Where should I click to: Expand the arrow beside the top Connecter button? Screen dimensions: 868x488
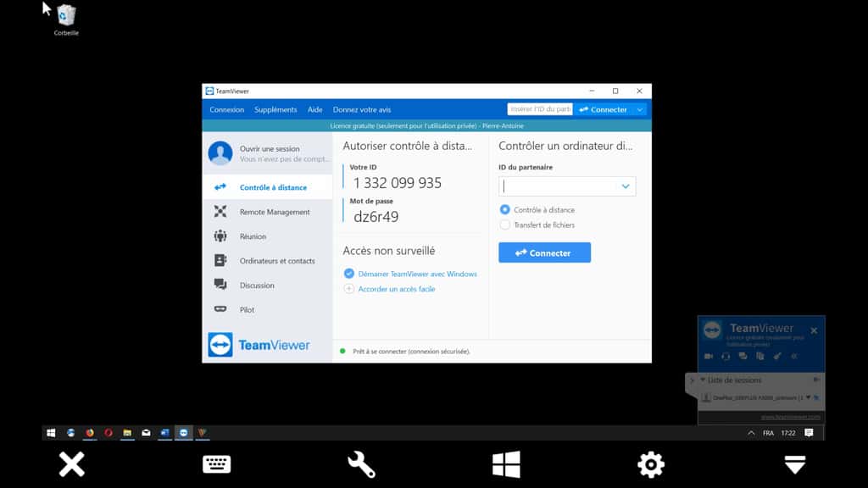(x=640, y=109)
